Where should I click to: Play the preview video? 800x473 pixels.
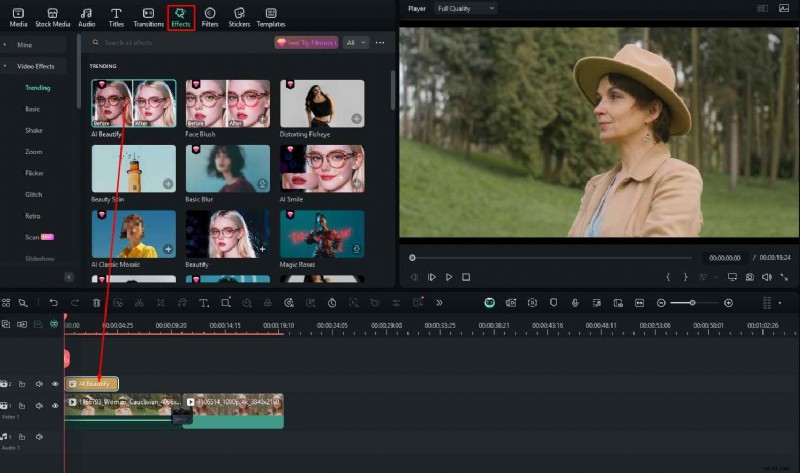click(449, 277)
